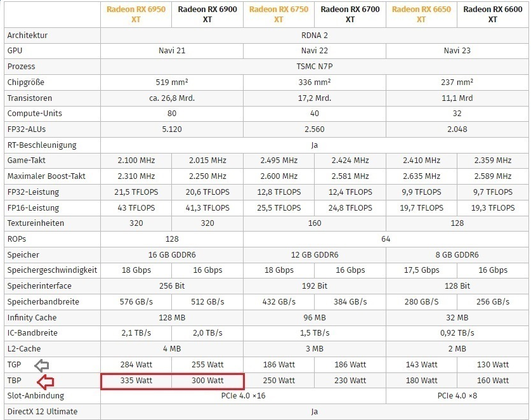Select the 2.359 MHz Game-Takt value
Viewport: 531px width, 420px height.
click(493, 161)
